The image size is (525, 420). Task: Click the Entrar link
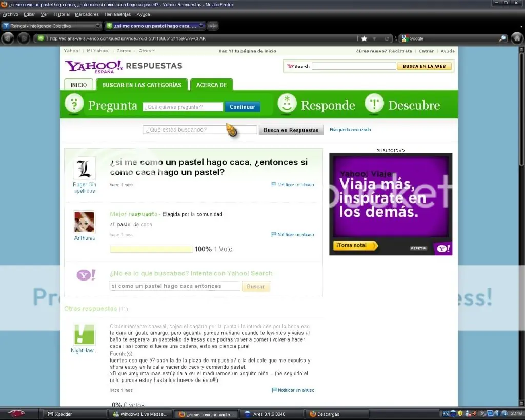[x=426, y=51]
